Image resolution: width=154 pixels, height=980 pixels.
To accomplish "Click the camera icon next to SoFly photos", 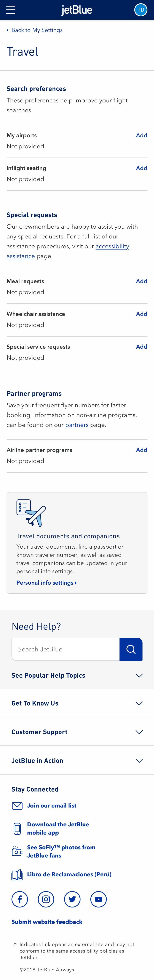I will (x=17, y=852).
